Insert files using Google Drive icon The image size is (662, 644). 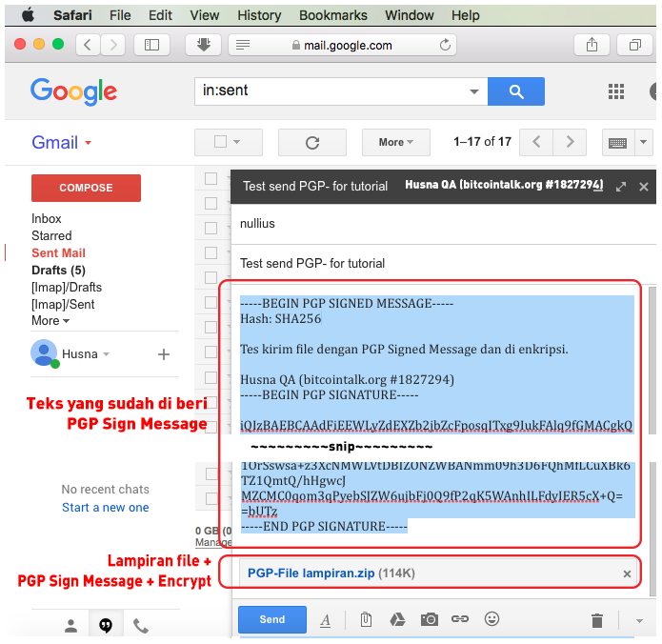pos(397,619)
